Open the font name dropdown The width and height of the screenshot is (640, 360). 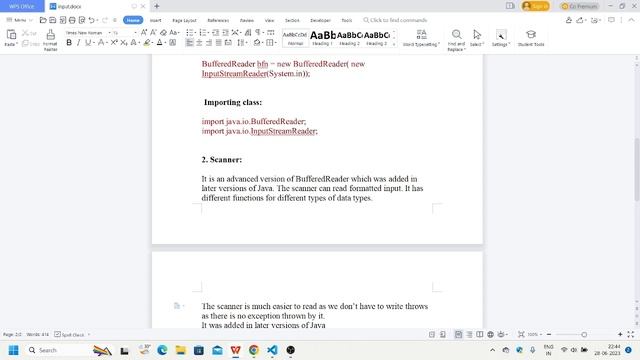pos(109,33)
